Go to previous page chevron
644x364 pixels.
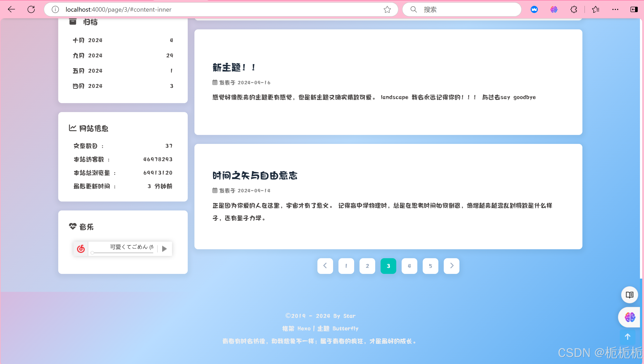coord(325,266)
